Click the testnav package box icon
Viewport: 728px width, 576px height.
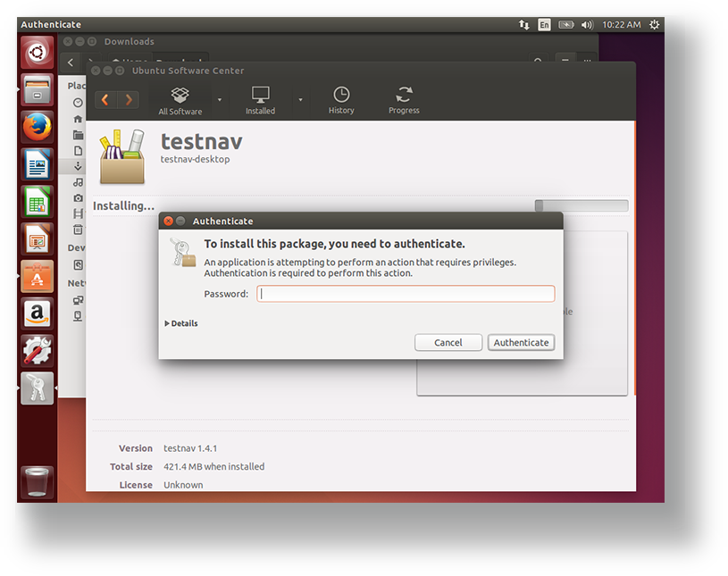[122, 157]
